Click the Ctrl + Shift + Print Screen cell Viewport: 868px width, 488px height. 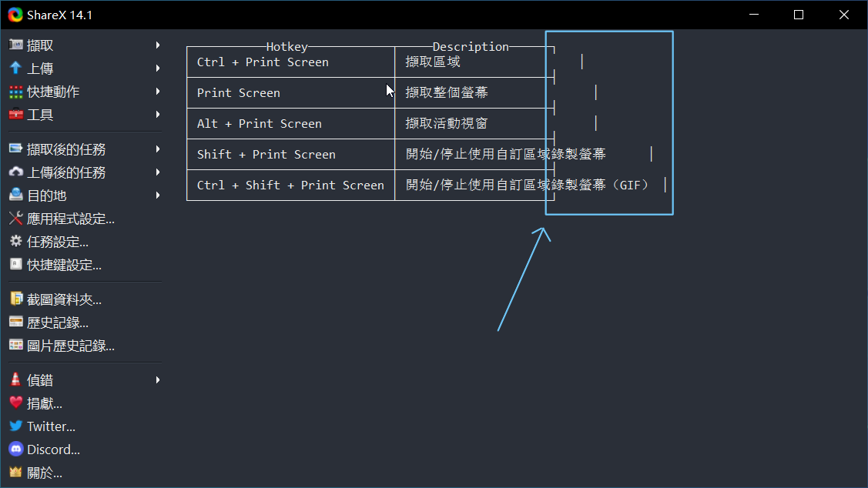pos(290,185)
